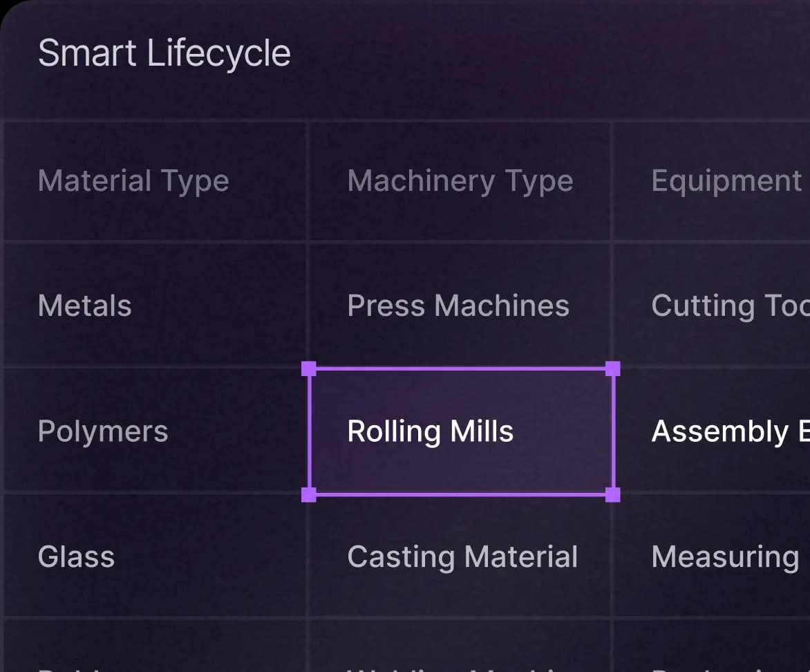This screenshot has height=672, width=810.
Task: Select the Glass cell
Action: click(x=76, y=557)
